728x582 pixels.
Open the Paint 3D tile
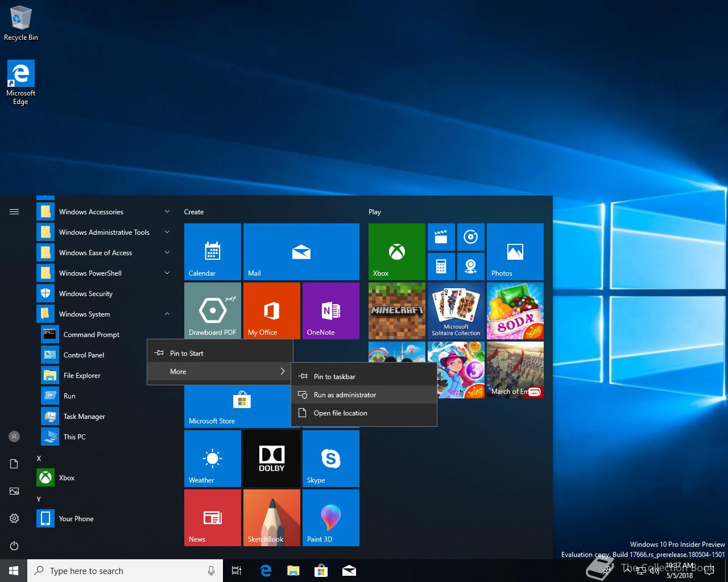click(331, 518)
